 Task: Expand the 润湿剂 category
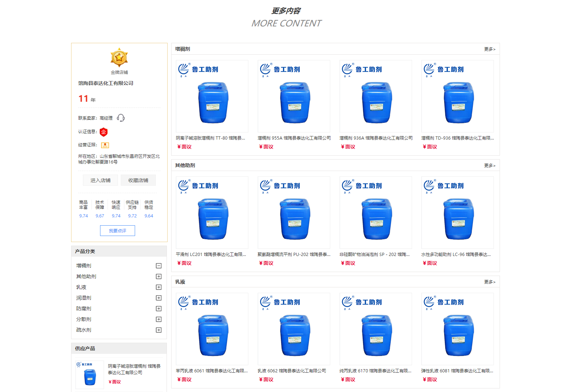pos(159,298)
